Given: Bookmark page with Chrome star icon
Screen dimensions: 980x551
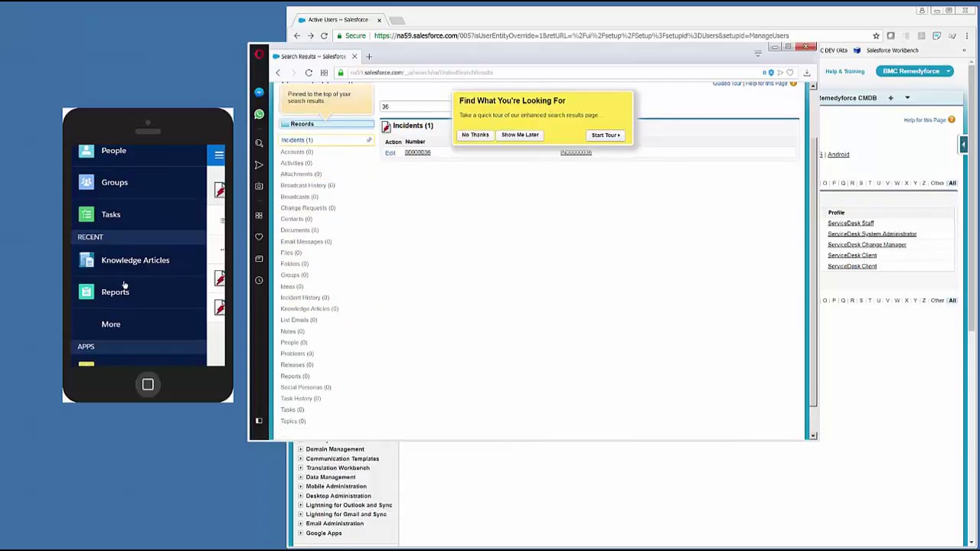Looking at the screenshot, I should (x=876, y=36).
